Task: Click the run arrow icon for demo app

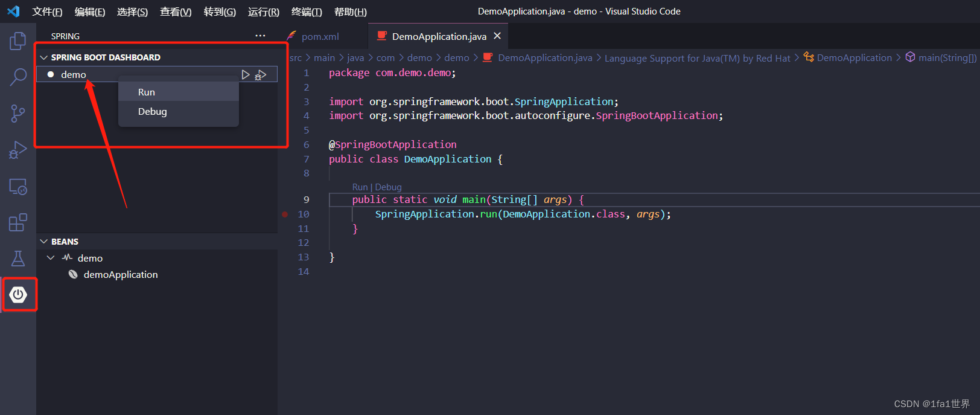Action: [x=246, y=74]
